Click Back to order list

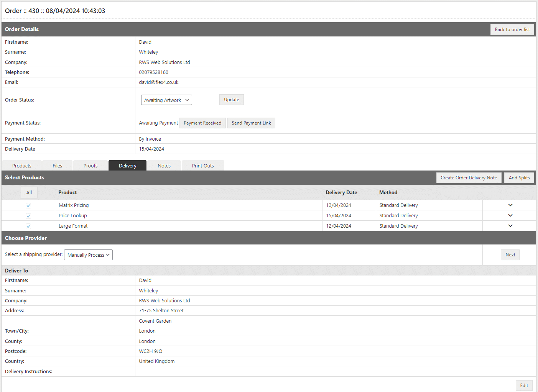[x=512, y=30]
